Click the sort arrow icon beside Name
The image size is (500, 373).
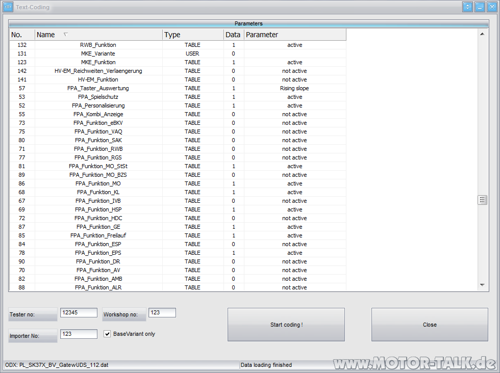point(65,34)
